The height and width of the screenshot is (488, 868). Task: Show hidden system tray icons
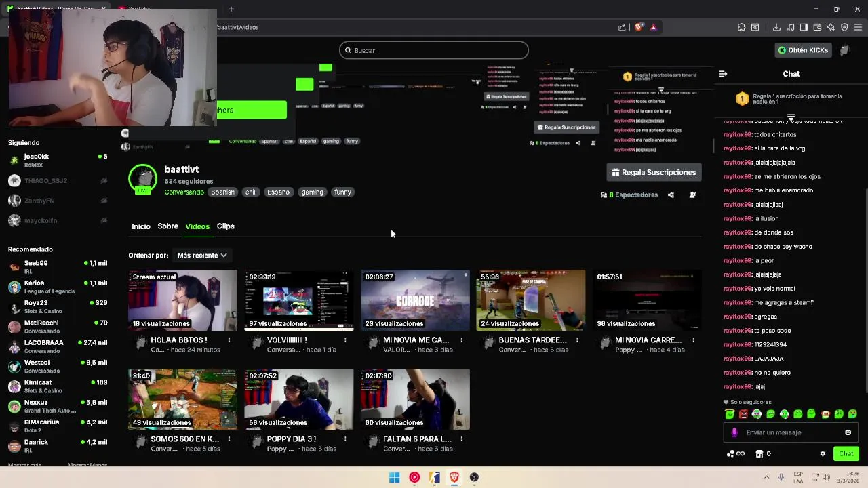[x=767, y=477]
